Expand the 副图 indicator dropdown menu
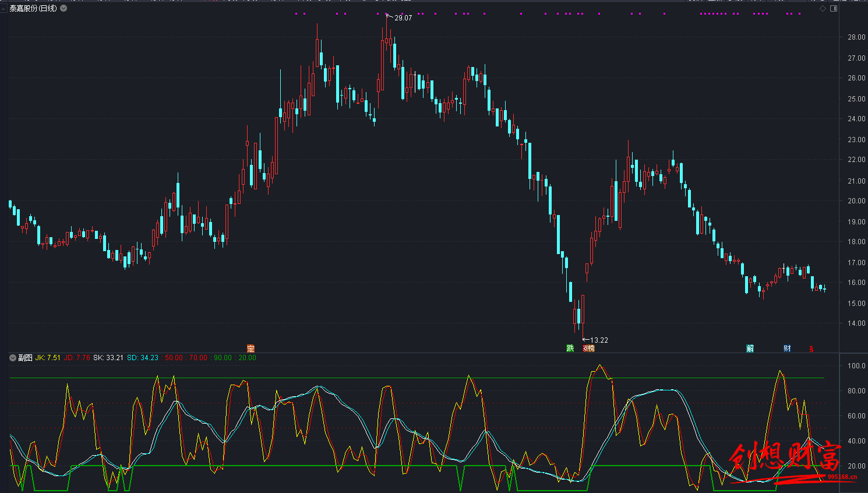Screen dimensions: 868x493 [x=13, y=358]
